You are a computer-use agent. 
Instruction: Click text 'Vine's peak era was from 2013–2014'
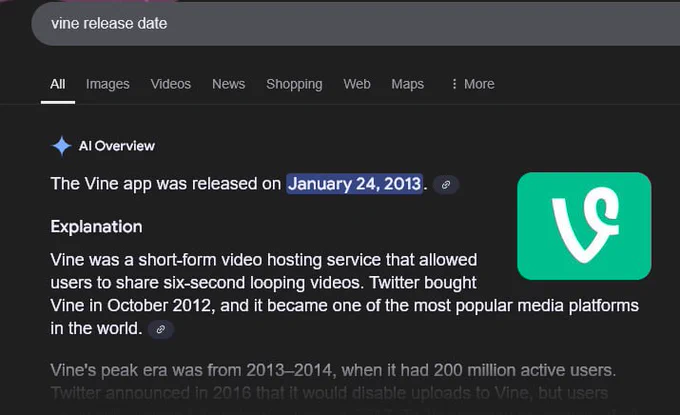[191, 370]
